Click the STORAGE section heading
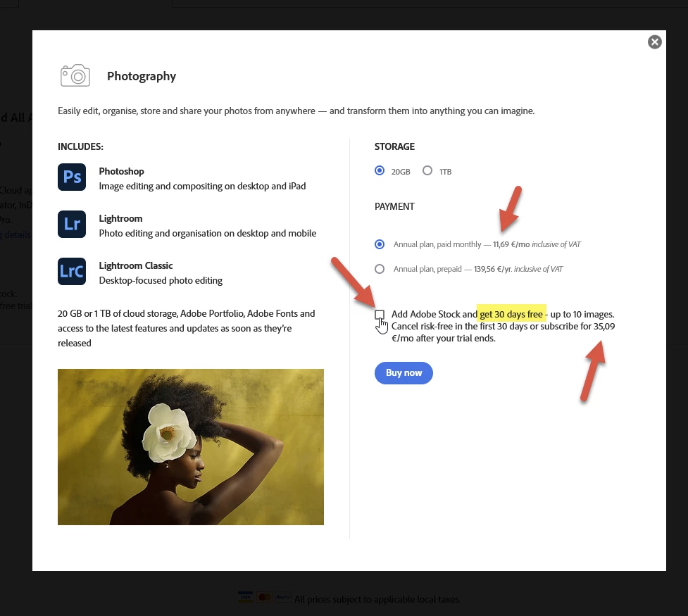688x616 pixels. click(394, 146)
